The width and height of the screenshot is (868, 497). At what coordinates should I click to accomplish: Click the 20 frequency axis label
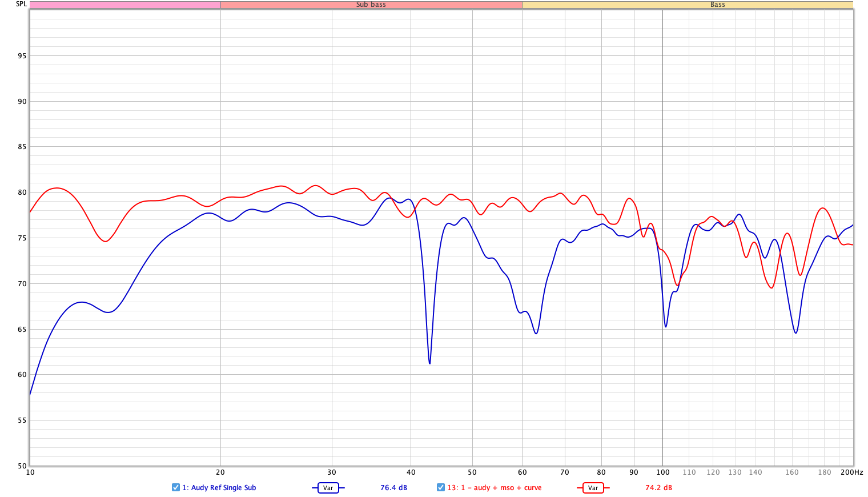point(220,472)
